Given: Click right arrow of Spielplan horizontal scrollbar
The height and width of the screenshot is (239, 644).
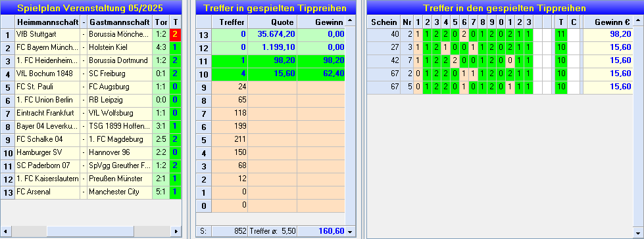Looking at the screenshot, I should coord(176,231).
